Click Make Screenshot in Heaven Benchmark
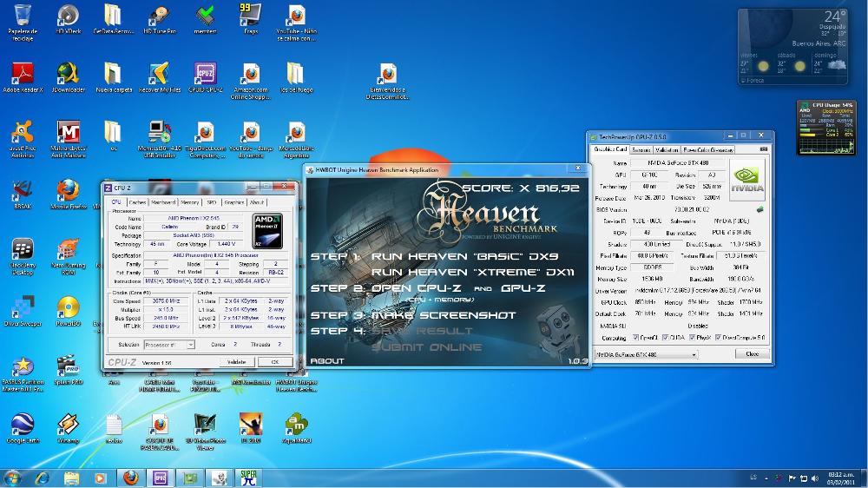This screenshot has height=488, width=868. 443,315
